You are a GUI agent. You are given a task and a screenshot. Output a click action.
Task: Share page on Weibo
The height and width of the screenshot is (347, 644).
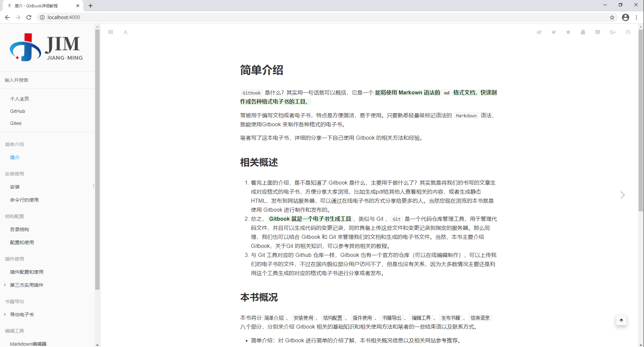tap(539, 32)
